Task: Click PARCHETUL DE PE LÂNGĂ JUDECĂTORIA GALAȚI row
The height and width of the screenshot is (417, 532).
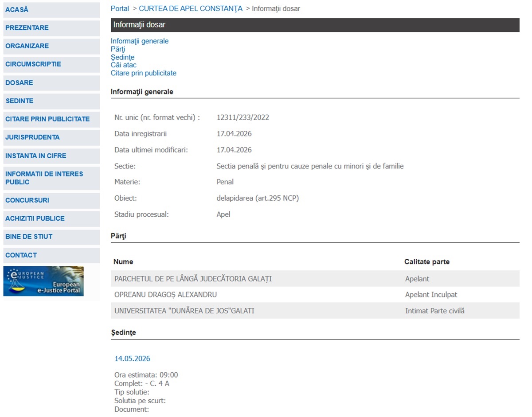Action: click(315, 279)
